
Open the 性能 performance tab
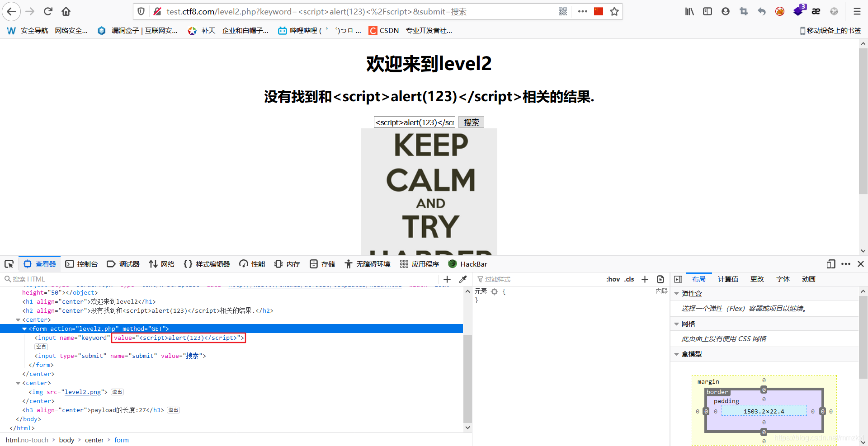252,264
